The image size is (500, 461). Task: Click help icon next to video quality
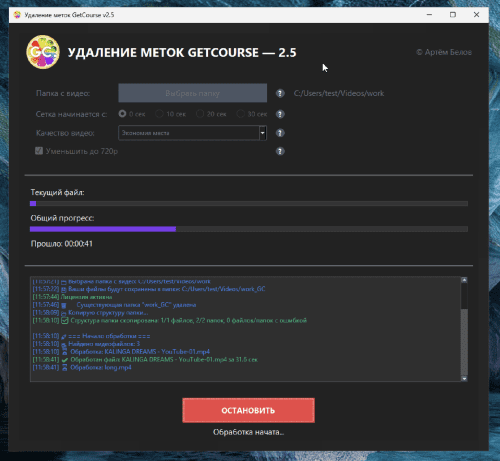pyautogui.click(x=280, y=133)
